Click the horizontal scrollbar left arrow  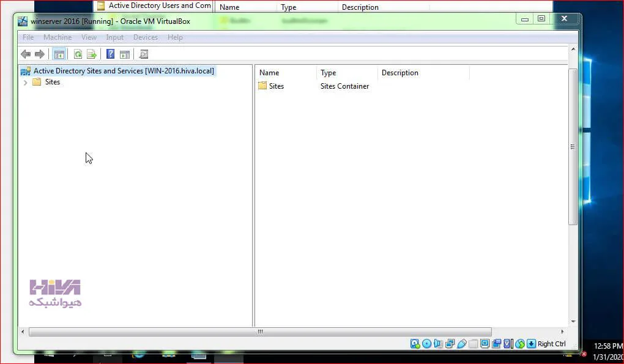(x=23, y=332)
